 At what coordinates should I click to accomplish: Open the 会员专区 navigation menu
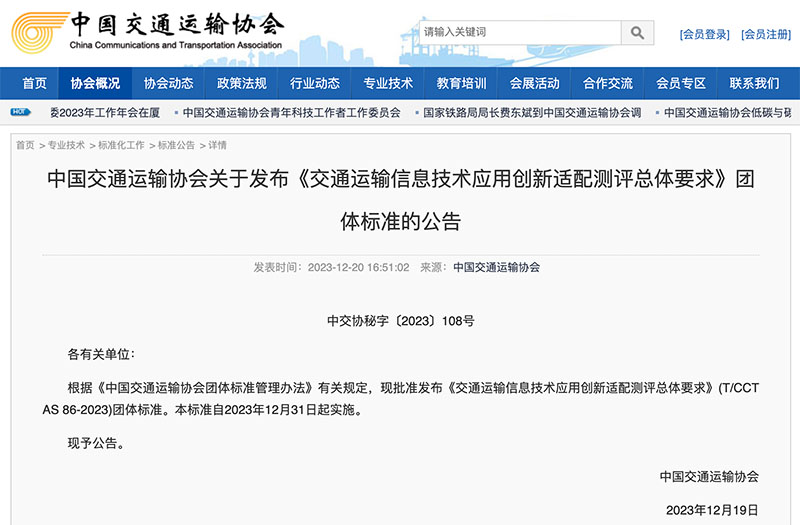pos(680,83)
